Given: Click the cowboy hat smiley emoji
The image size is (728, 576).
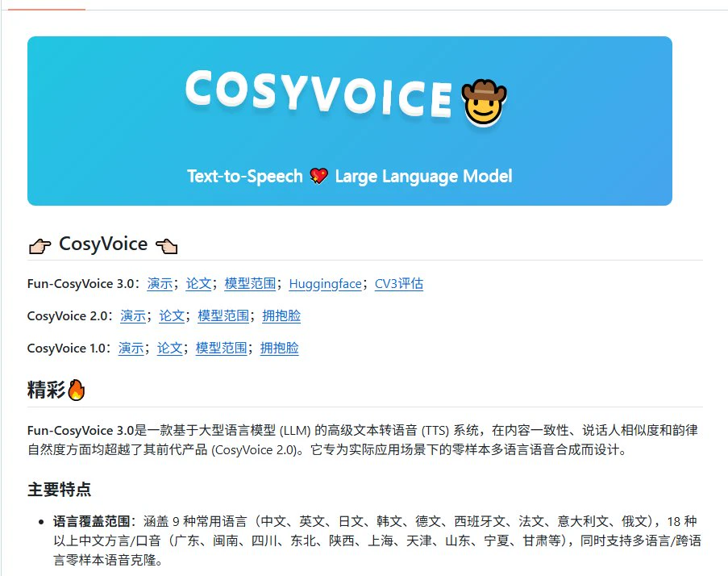Looking at the screenshot, I should pos(484,102).
